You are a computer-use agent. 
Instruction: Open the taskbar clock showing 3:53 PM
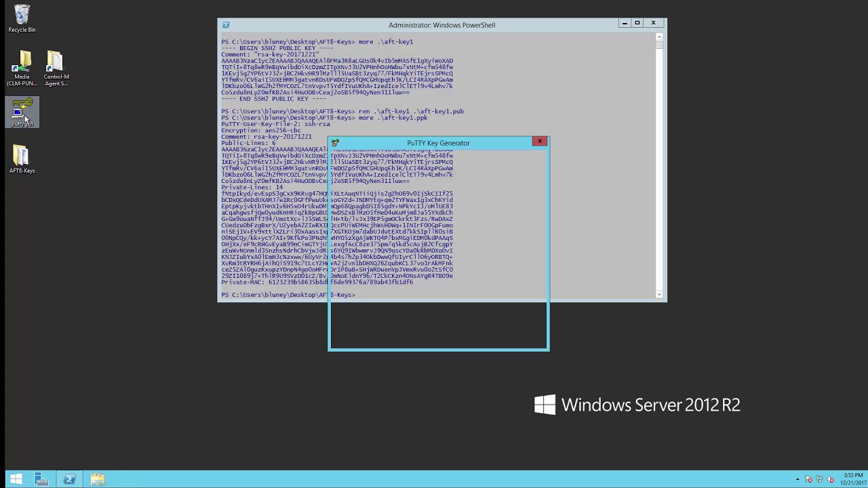click(x=853, y=479)
